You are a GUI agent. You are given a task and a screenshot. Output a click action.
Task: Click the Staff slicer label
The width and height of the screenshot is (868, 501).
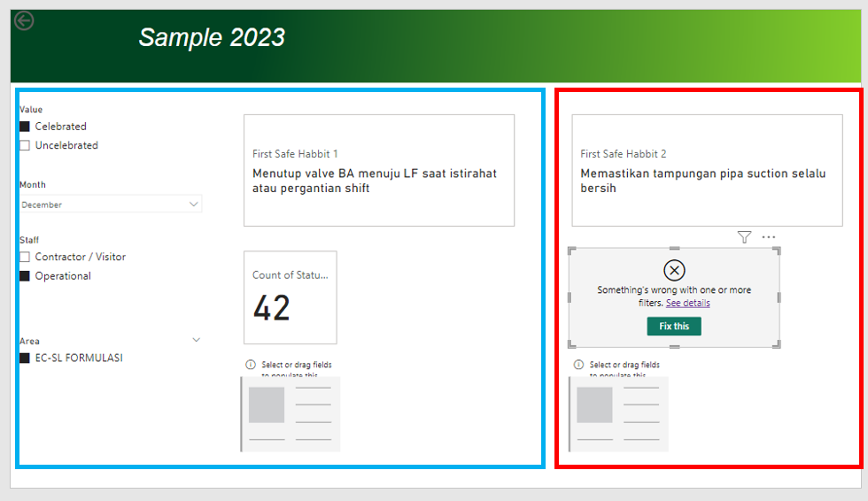coord(29,240)
